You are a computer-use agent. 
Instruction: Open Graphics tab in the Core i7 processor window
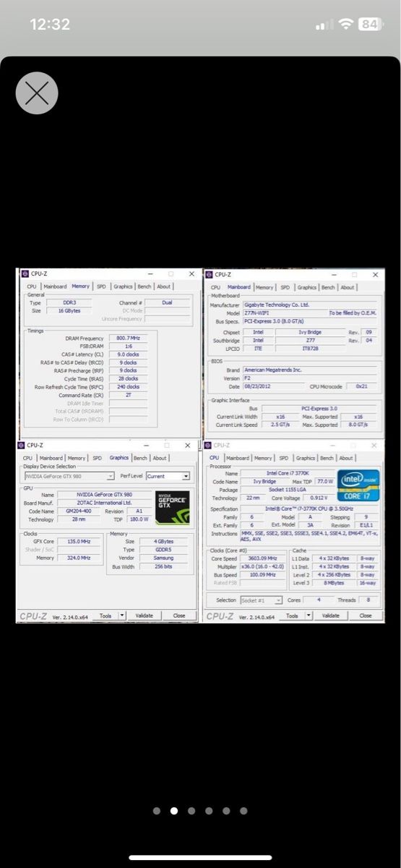[x=306, y=458]
